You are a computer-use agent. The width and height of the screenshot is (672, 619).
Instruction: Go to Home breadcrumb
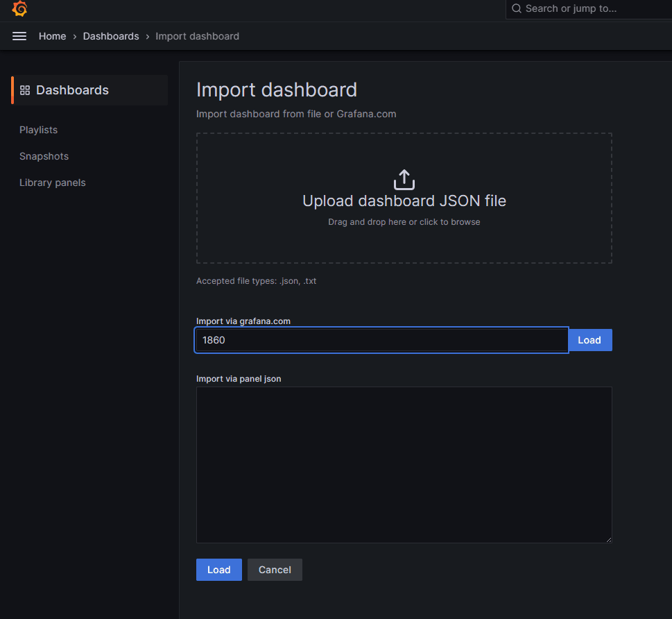tap(52, 37)
